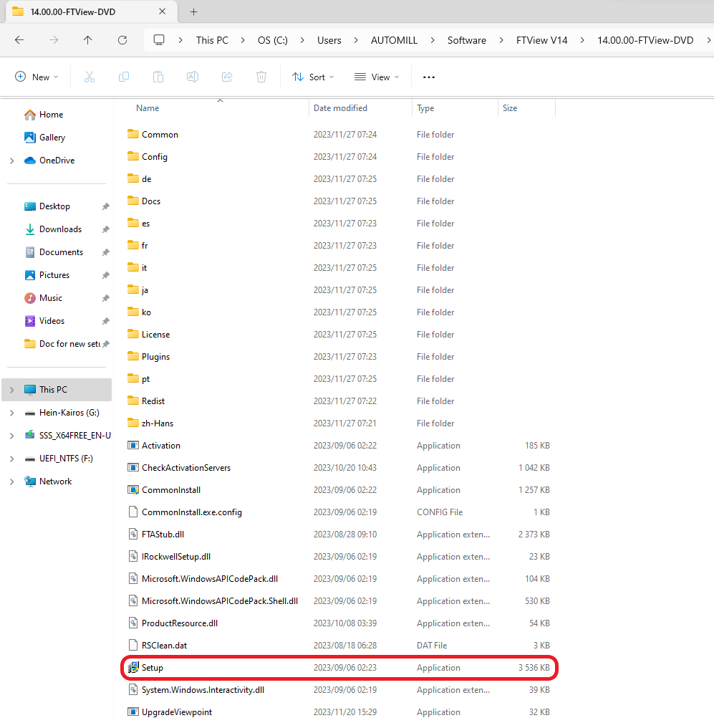This screenshot has height=728, width=714.
Task: Open the See more ellipsis menu
Action: (429, 77)
